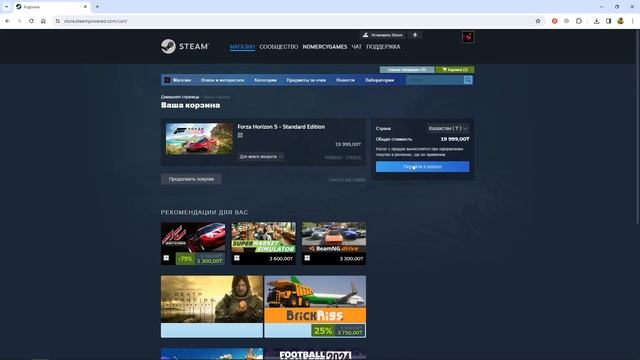Open the Chrome profile avatar

click(620, 21)
